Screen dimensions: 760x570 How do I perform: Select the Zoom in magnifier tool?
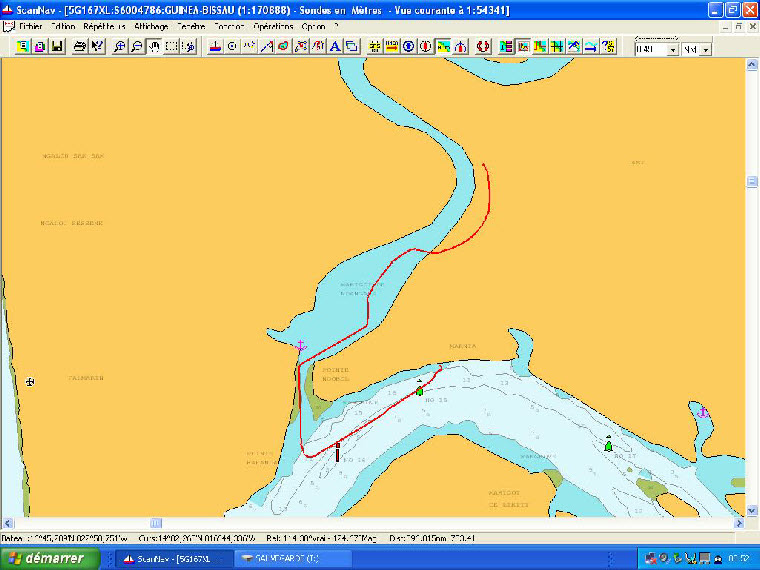[119, 46]
